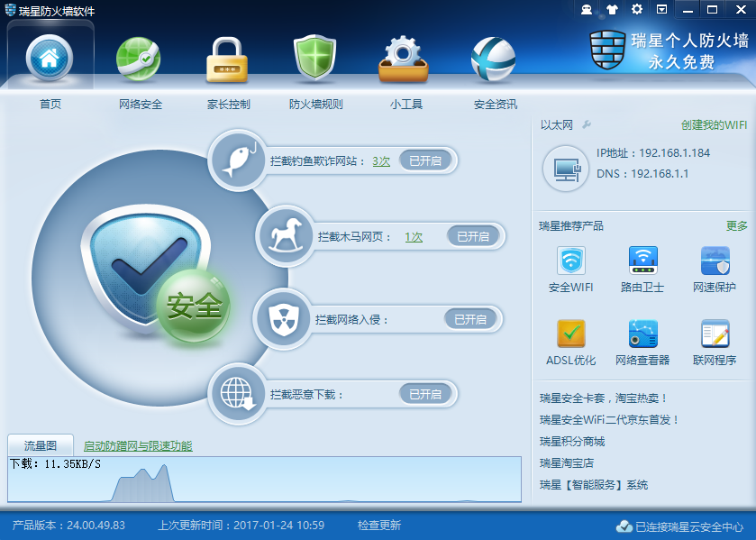Toggle 拦截钓鱼欺诈网站 off via 已开启
Image resolution: width=756 pixels, height=540 pixels.
coord(424,160)
